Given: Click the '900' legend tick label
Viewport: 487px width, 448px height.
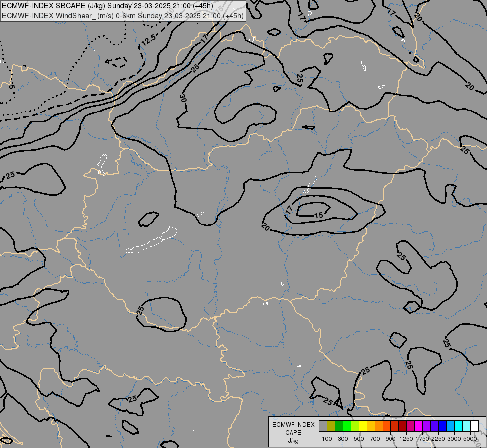Looking at the screenshot, I should (x=390, y=439).
